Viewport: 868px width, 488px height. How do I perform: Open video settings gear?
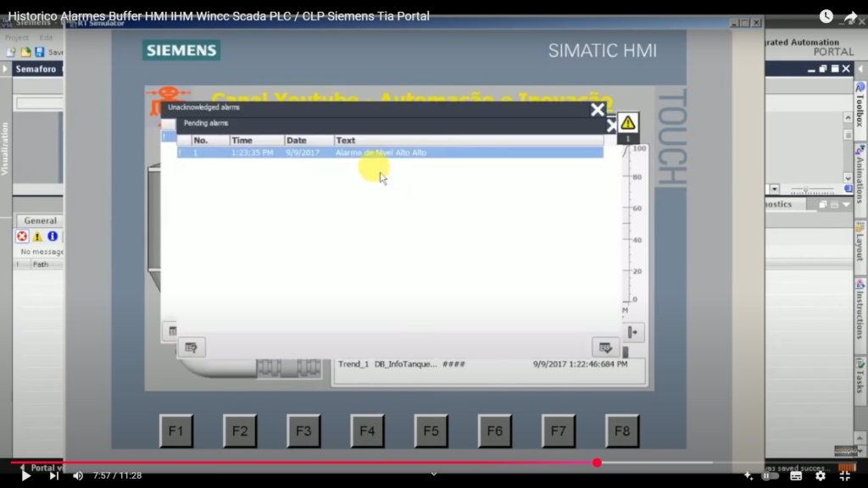pos(821,476)
